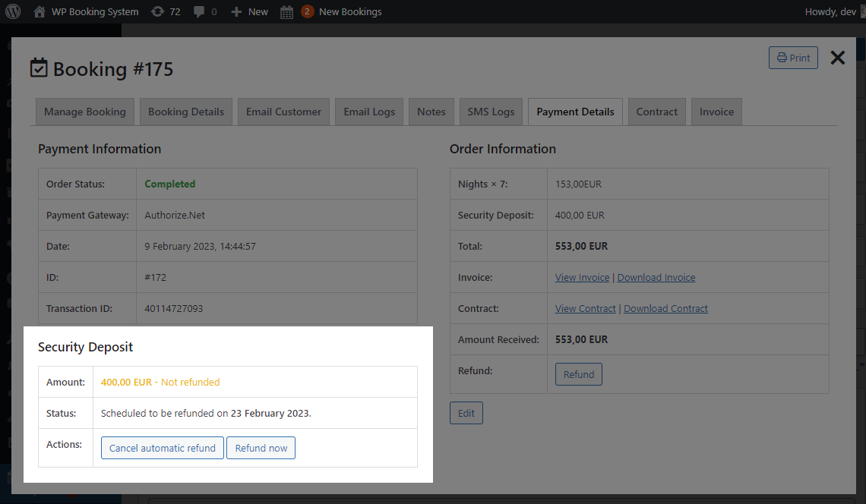Click the Completed order status text
The image size is (866, 504).
pyautogui.click(x=170, y=184)
